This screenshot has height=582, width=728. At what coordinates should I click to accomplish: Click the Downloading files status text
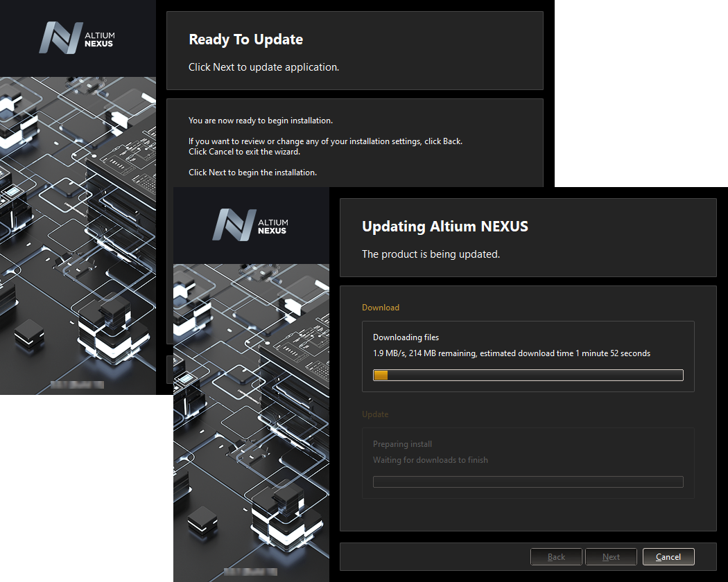tap(406, 337)
